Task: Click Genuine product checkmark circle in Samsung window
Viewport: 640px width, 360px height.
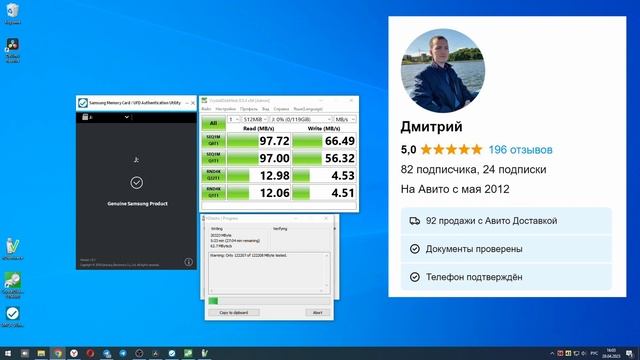Action: click(137, 182)
